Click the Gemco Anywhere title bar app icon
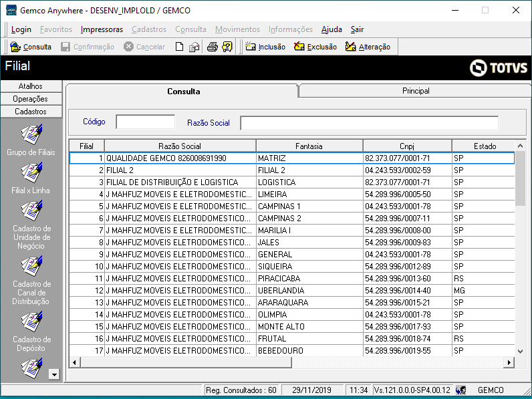 click(x=11, y=10)
